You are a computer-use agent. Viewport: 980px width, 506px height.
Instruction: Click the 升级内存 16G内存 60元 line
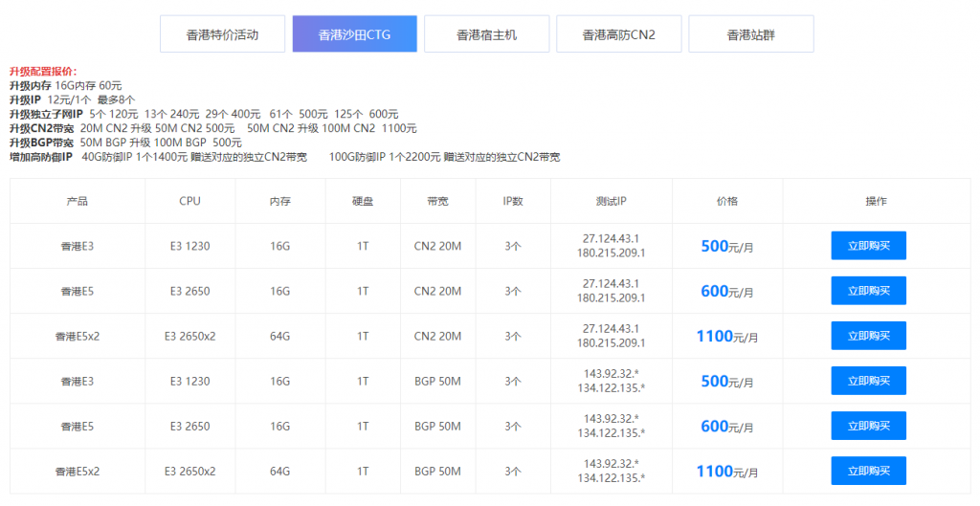(66, 85)
